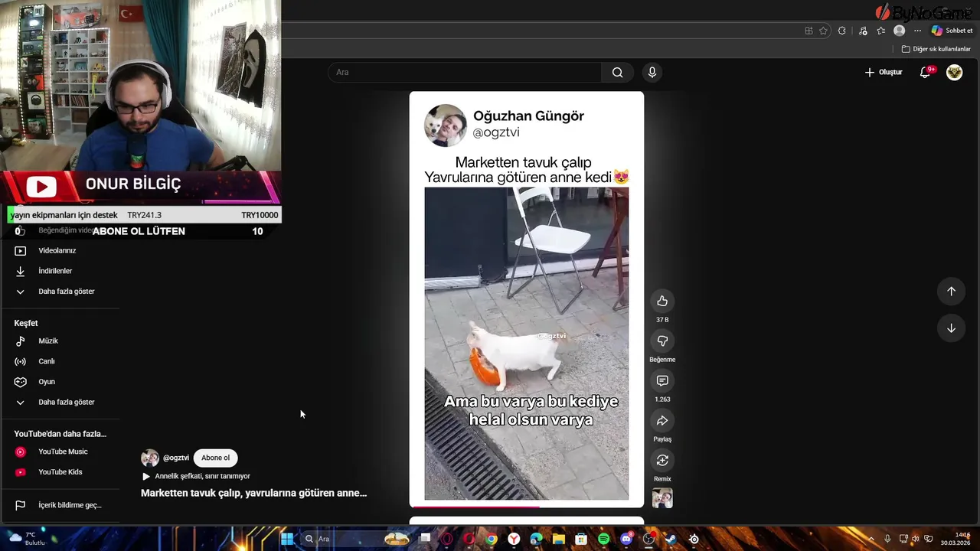Image resolution: width=980 pixels, height=551 pixels.
Task: Open YouTube notifications bell
Action: point(925,72)
